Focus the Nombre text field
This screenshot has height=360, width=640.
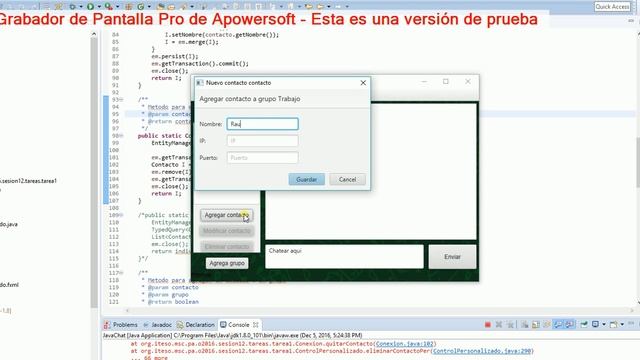pyautogui.click(x=262, y=124)
